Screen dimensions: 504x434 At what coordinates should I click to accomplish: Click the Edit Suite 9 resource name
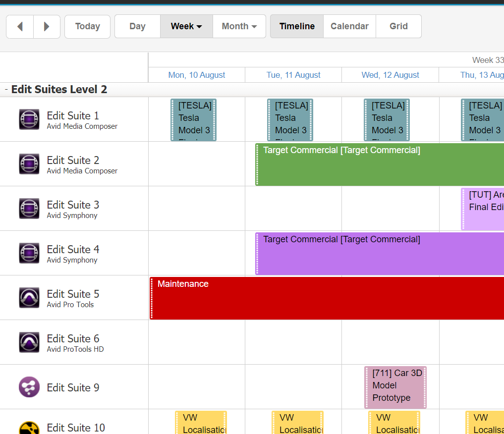click(x=73, y=388)
